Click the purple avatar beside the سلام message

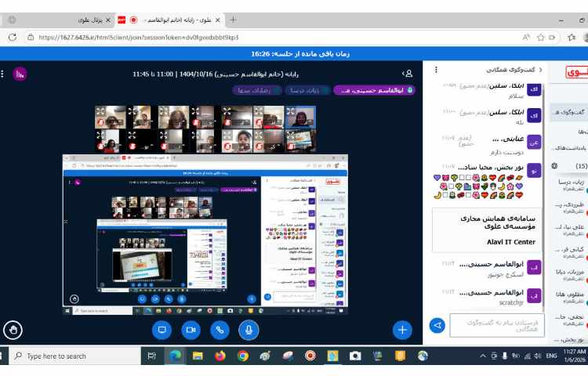click(x=534, y=89)
